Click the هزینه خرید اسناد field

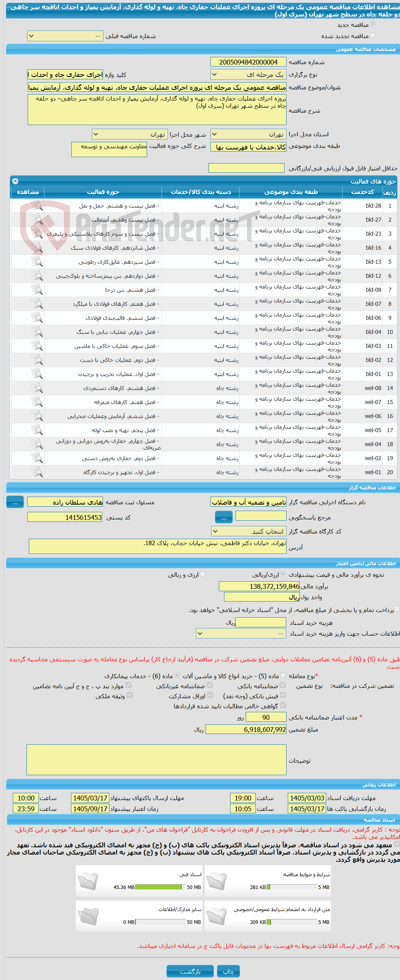[x=261, y=622]
